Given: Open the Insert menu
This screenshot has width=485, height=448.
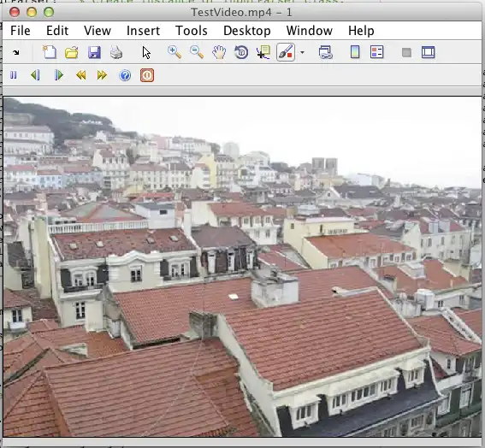Looking at the screenshot, I should (x=143, y=31).
